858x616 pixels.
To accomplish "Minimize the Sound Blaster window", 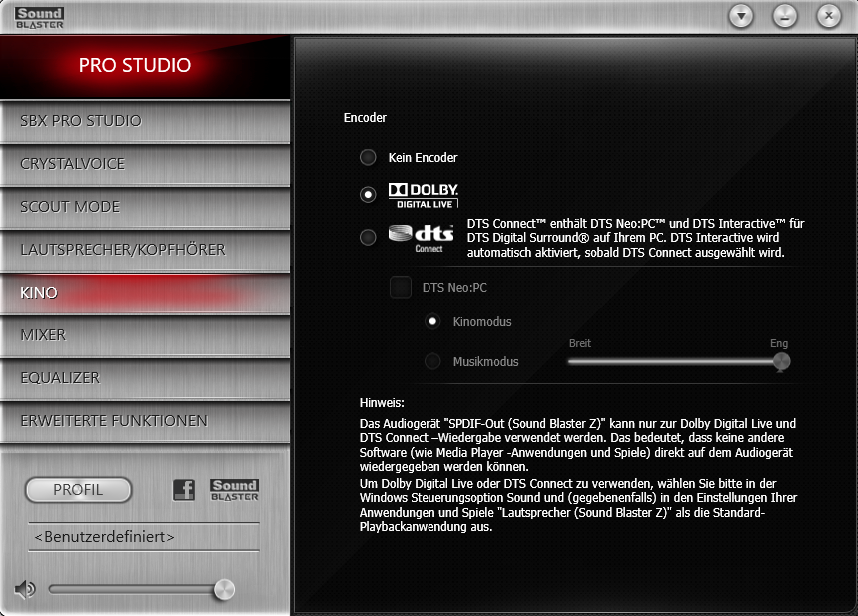I will pyautogui.click(x=785, y=16).
